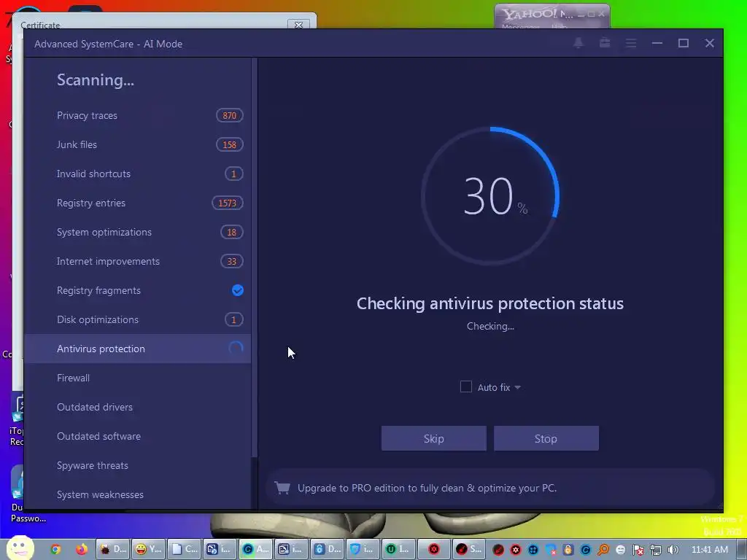Open the network tray icon
Viewport: 747px width, 560px height.
(656, 550)
